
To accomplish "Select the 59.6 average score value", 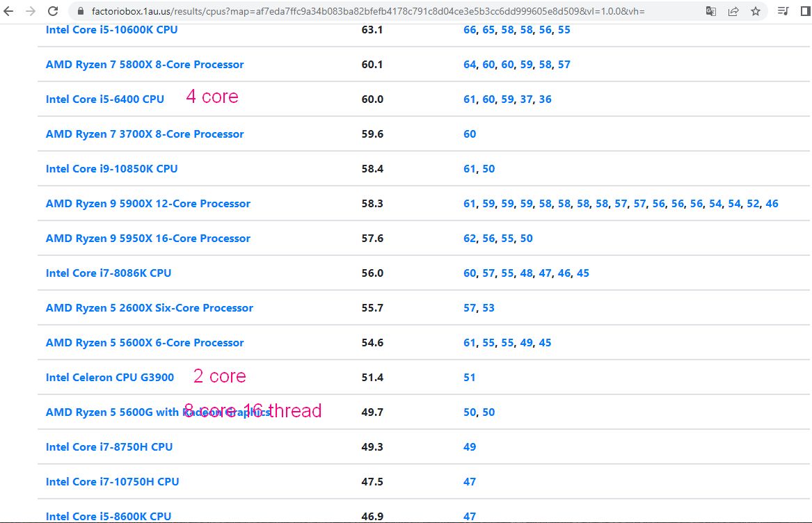I will (x=372, y=134).
